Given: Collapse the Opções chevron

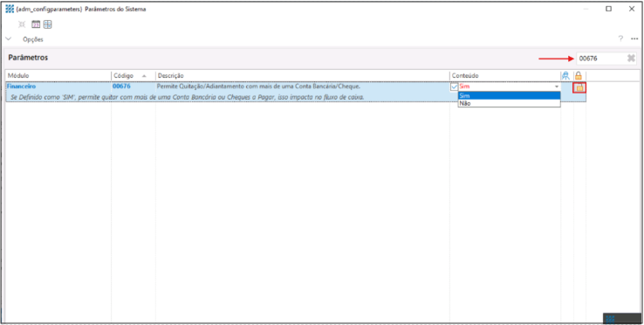Looking at the screenshot, I should click(x=9, y=39).
